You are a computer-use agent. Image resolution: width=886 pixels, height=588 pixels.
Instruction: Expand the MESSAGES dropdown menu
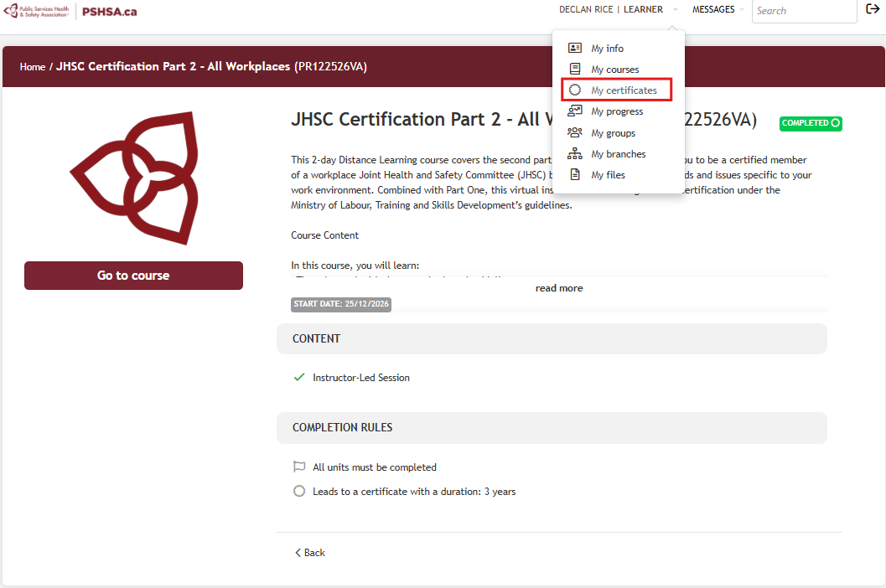coord(718,9)
